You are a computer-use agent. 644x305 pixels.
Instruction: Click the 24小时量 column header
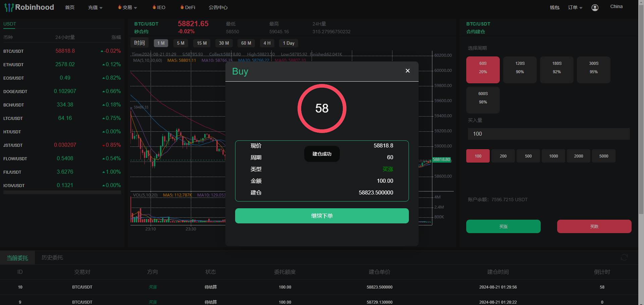pyautogui.click(x=65, y=37)
